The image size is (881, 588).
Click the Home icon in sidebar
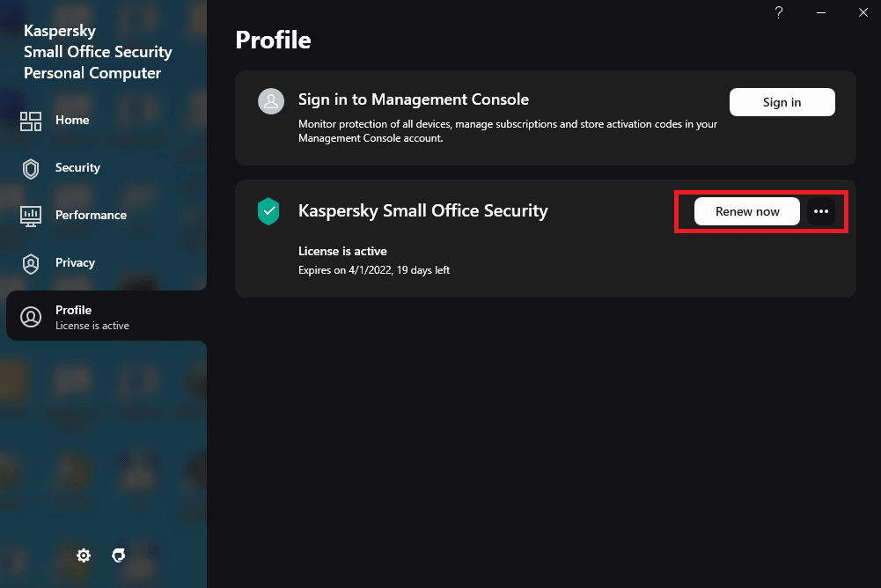[x=31, y=121]
